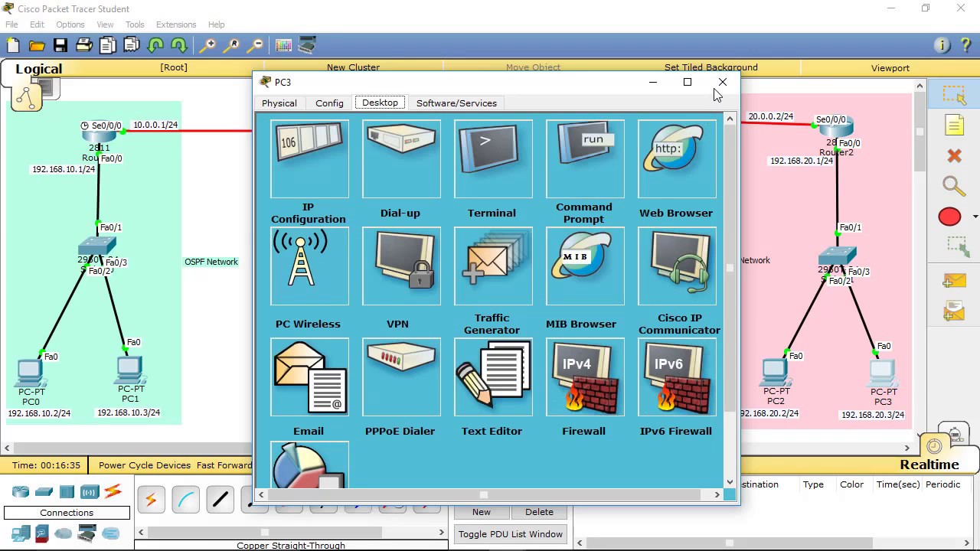Switch to Physical tab in PC3
Viewport: 980px width, 551px height.
(x=279, y=103)
